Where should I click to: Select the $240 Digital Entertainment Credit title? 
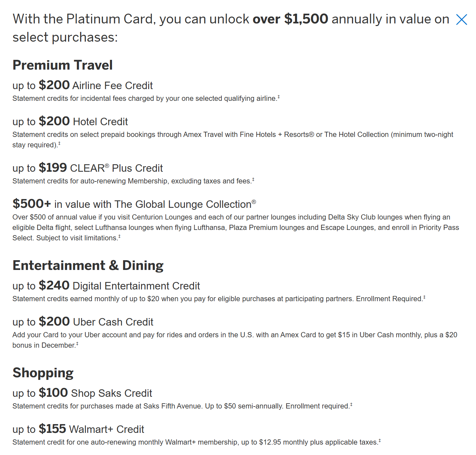(106, 286)
